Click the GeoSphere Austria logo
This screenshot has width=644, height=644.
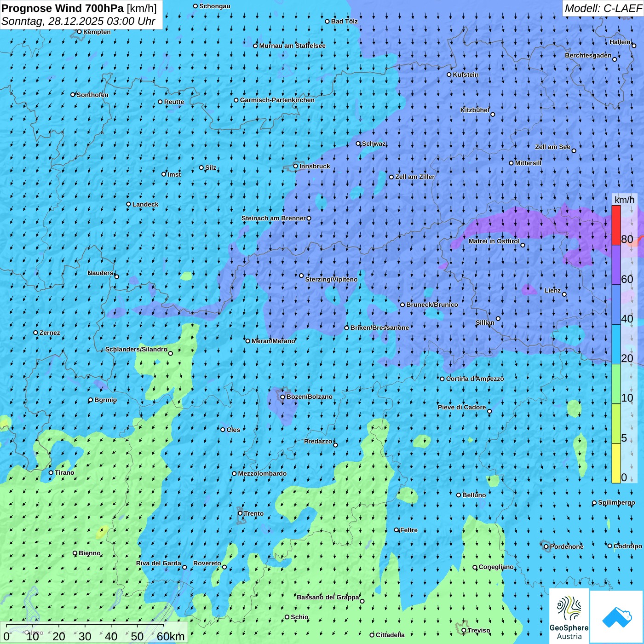(x=569, y=616)
